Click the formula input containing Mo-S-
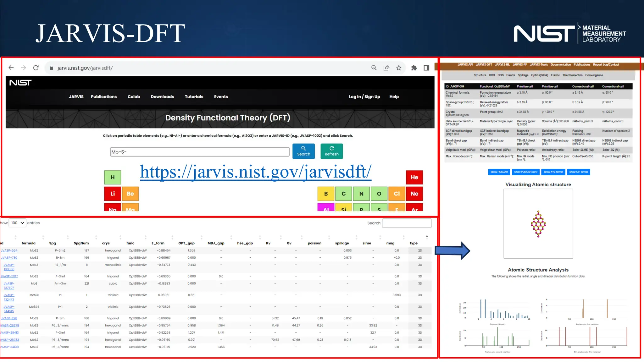The width and height of the screenshot is (644, 362). click(x=200, y=152)
